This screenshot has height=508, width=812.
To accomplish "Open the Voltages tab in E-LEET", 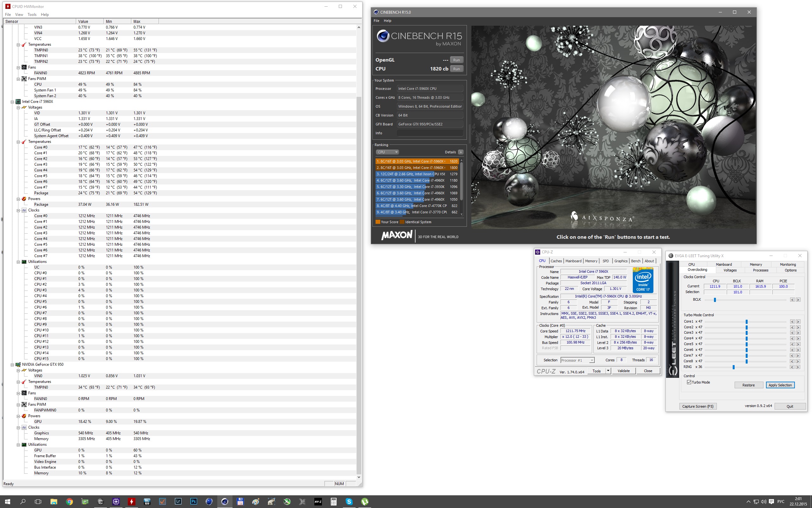I will click(730, 270).
